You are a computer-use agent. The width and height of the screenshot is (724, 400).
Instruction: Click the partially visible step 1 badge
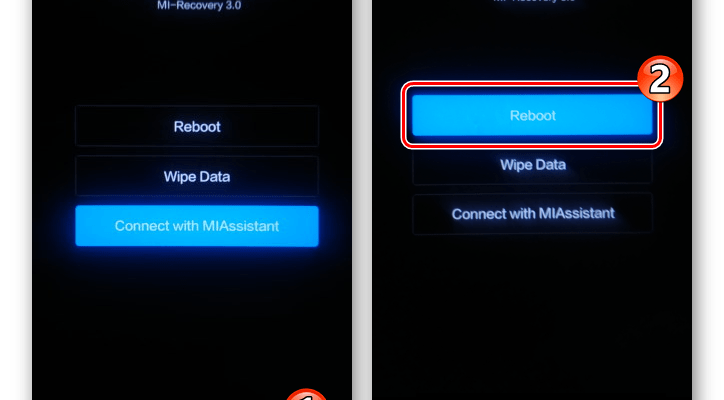coord(306,394)
